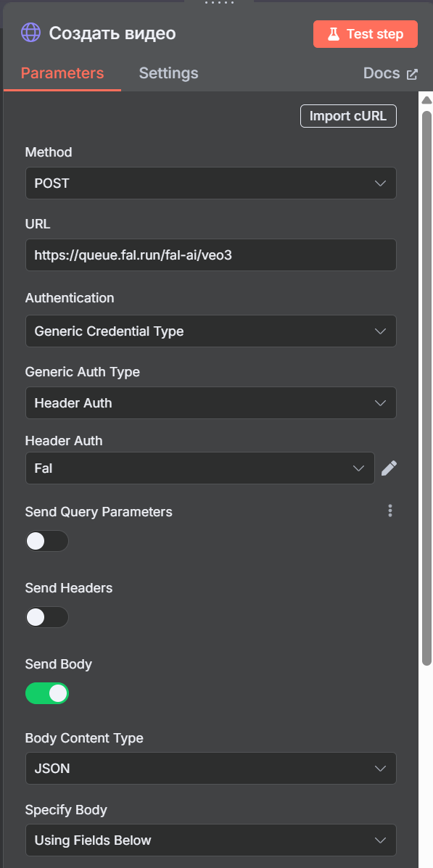Enable the Send Query Parameters toggle
This screenshot has height=868, width=433.
tap(47, 541)
